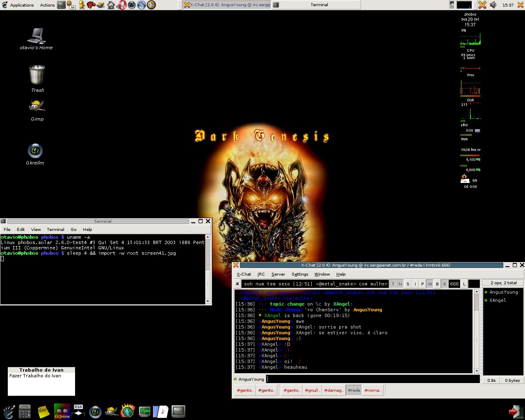Toggle the N channel mode button
Screen dimensions: 525x420
(400, 284)
